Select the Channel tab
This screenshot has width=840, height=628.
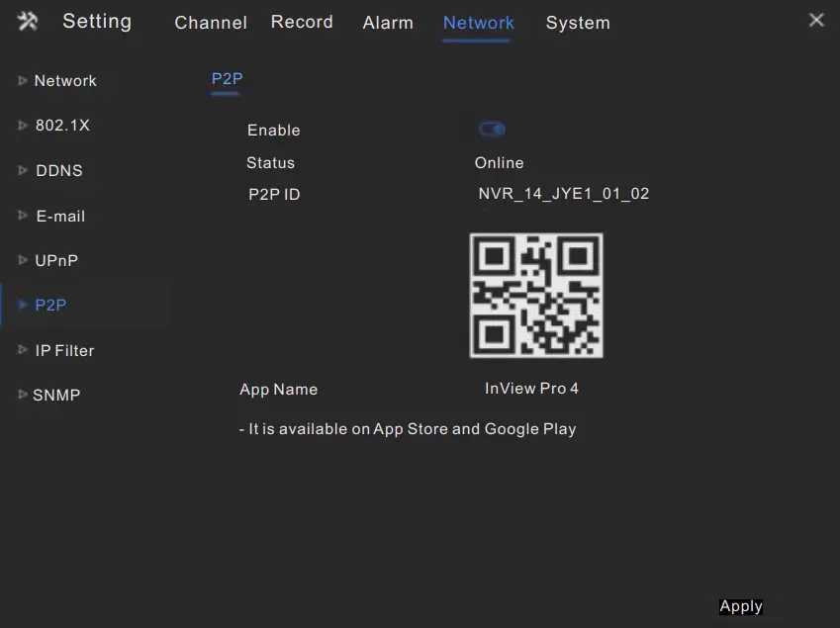211,23
